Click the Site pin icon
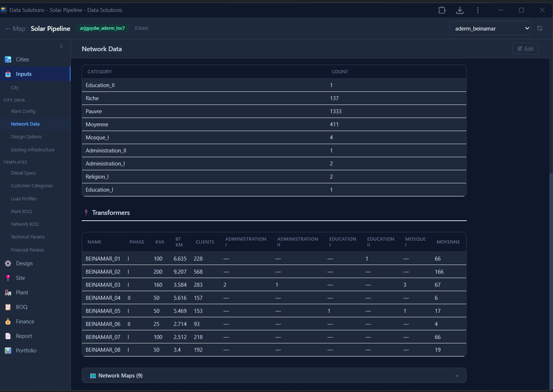The image size is (553, 392). point(8,278)
